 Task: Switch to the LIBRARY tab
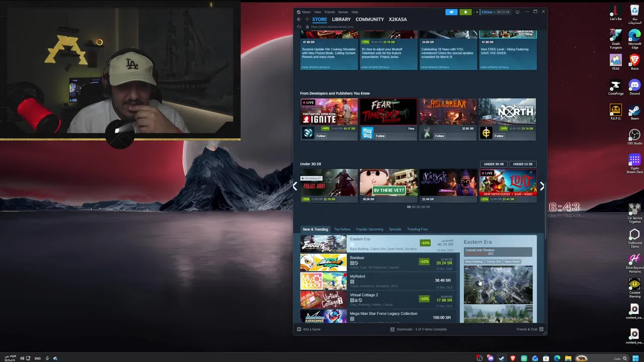tap(341, 20)
